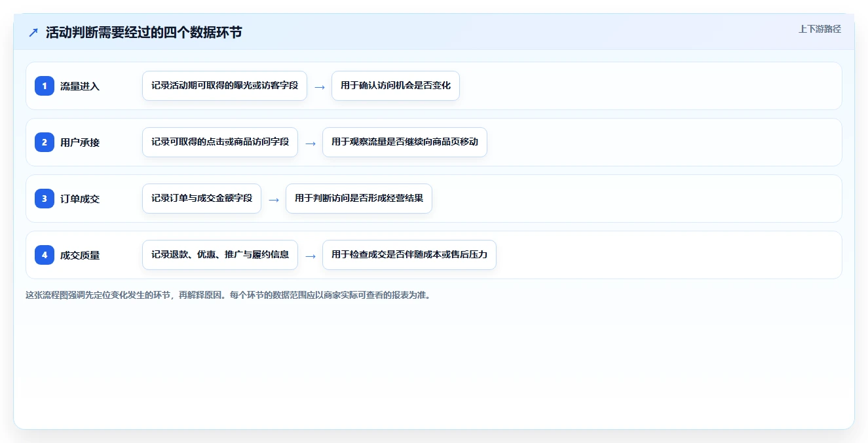Click the title 活动判断需要经过的四个数据环节
The width and height of the screenshot is (868, 443).
coord(144,32)
